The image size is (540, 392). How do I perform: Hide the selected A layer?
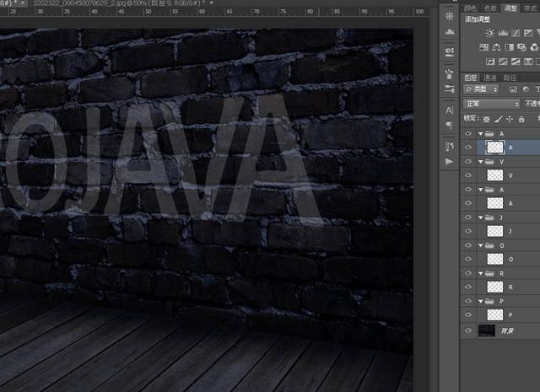click(x=468, y=148)
